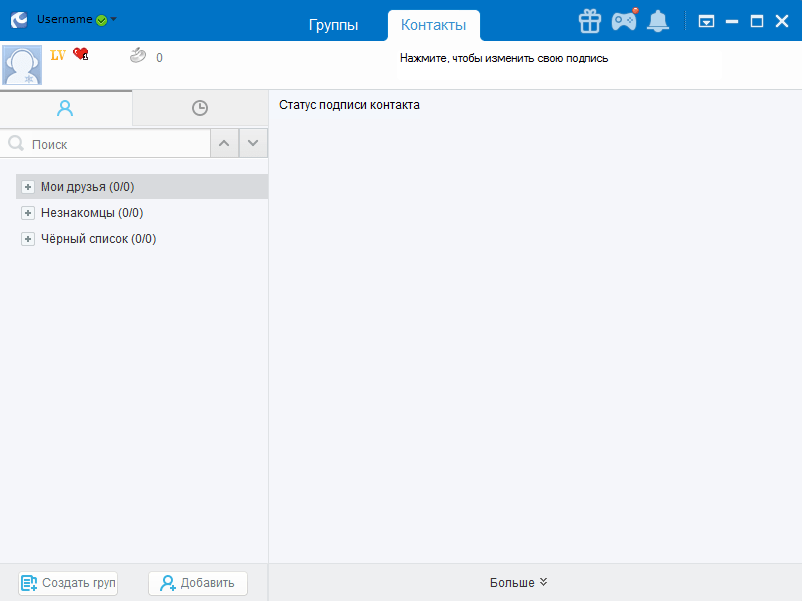802x601 pixels.
Task: Open the gift box icon
Action: tap(590, 20)
